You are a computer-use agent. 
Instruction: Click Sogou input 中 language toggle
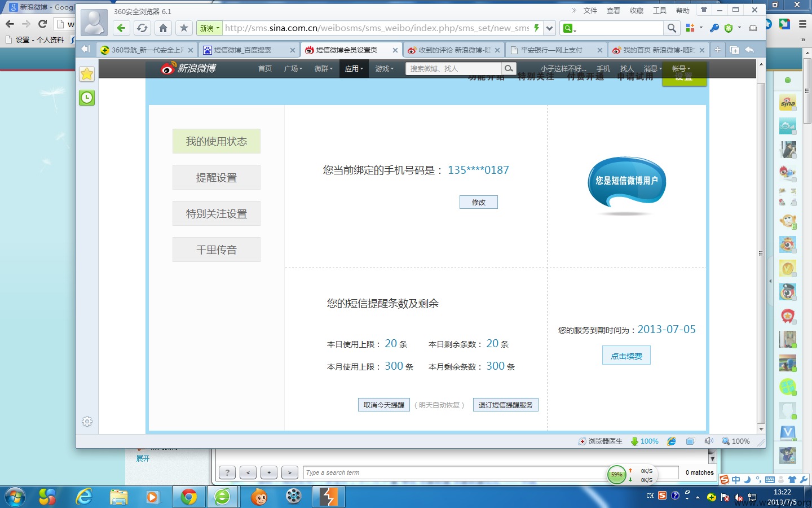pos(736,480)
